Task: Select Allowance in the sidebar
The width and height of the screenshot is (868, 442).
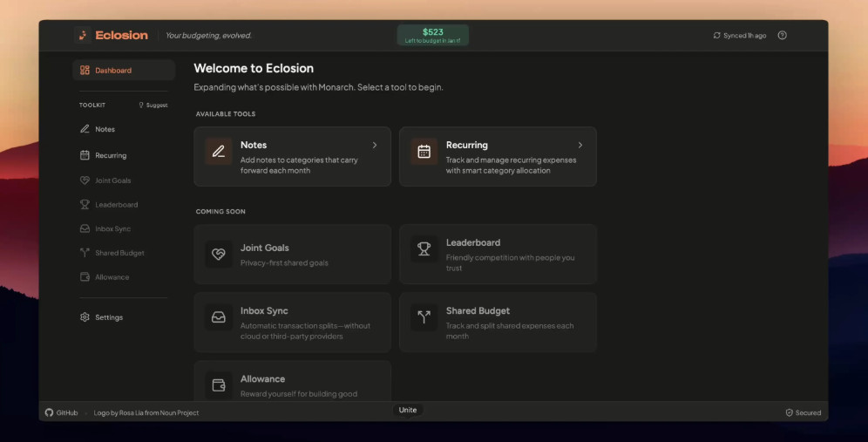Action: [124, 277]
